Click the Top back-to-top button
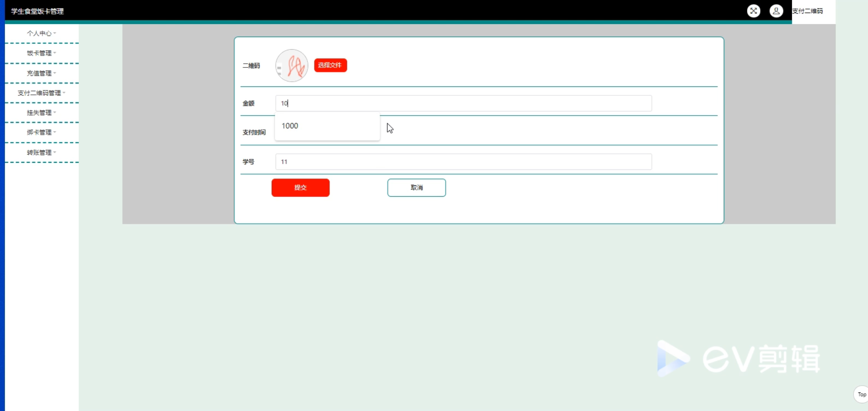Screen dimensions: 868x411 861,394
